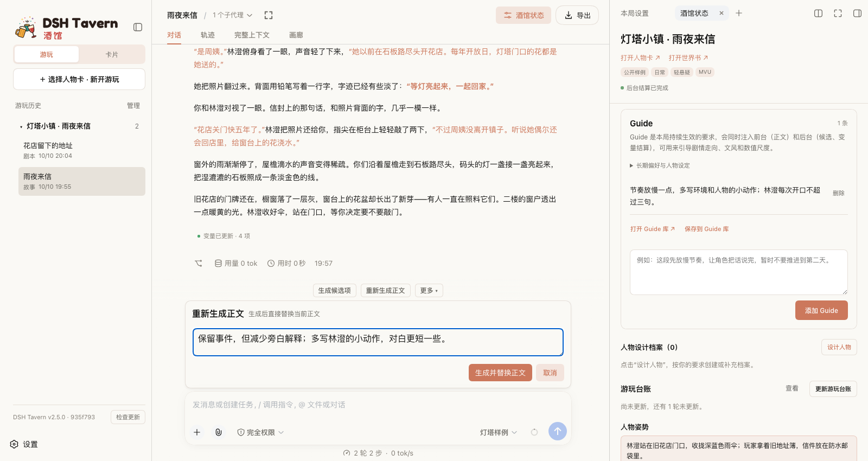The image size is (868, 461).
Task: Open the 打开人物卡 link
Action: (641, 57)
